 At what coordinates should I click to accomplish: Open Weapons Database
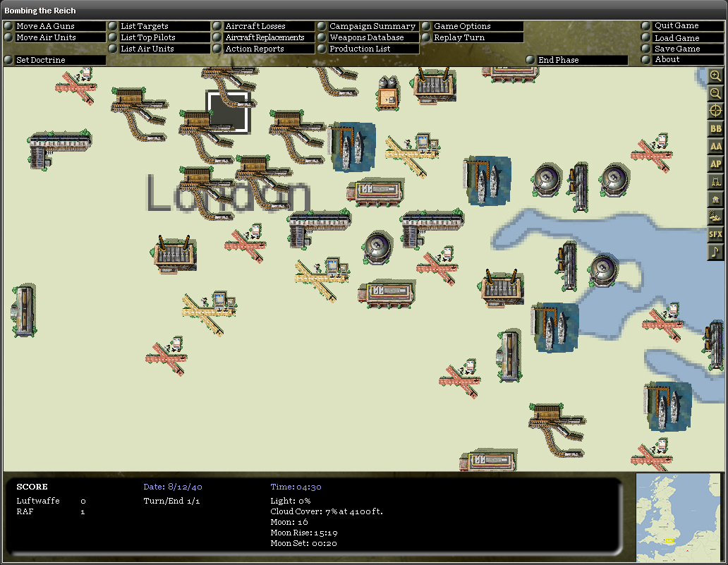click(x=368, y=37)
